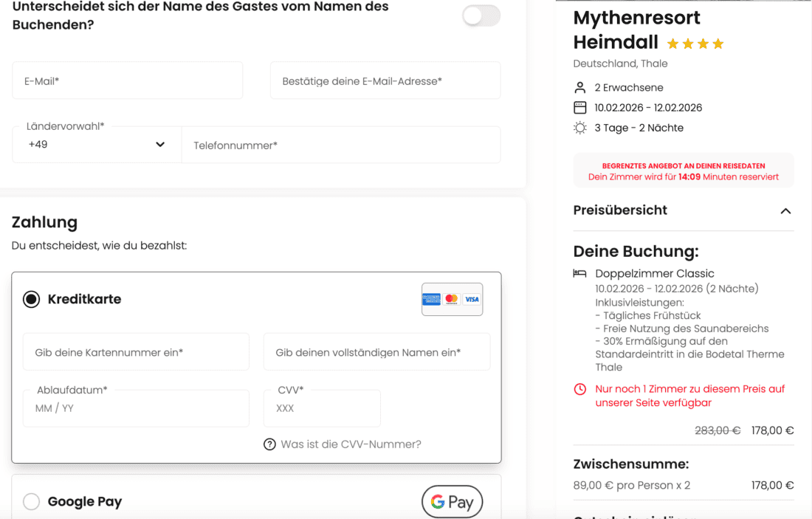The height and width of the screenshot is (519, 812).
Task: Click the bed icon next to Doppelzimmer Classic
Action: (x=580, y=272)
